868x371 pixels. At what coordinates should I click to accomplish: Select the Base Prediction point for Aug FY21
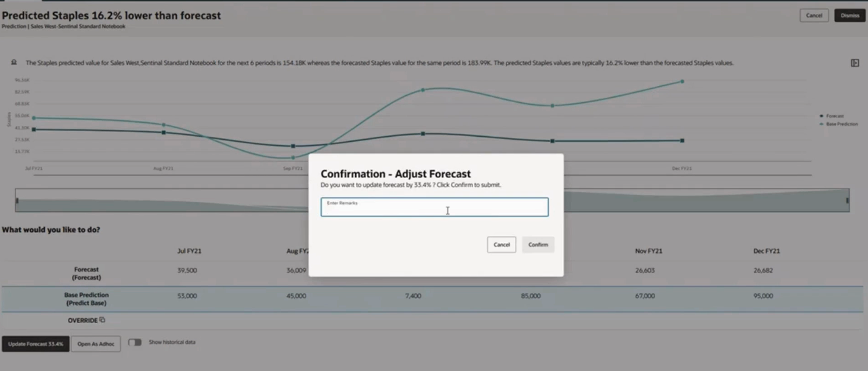[164, 125]
